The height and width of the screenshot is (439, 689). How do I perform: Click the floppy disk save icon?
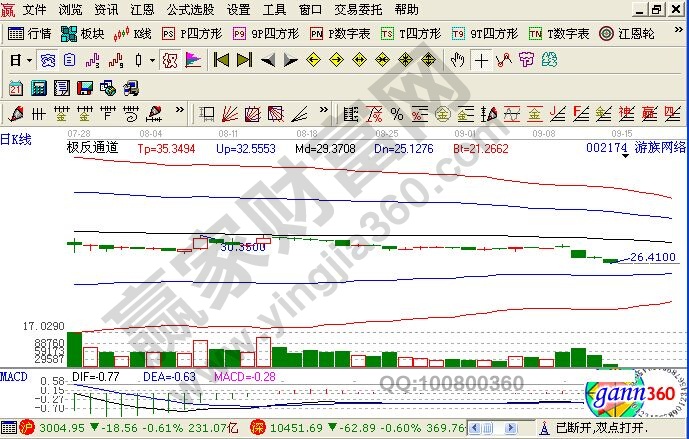point(84,88)
